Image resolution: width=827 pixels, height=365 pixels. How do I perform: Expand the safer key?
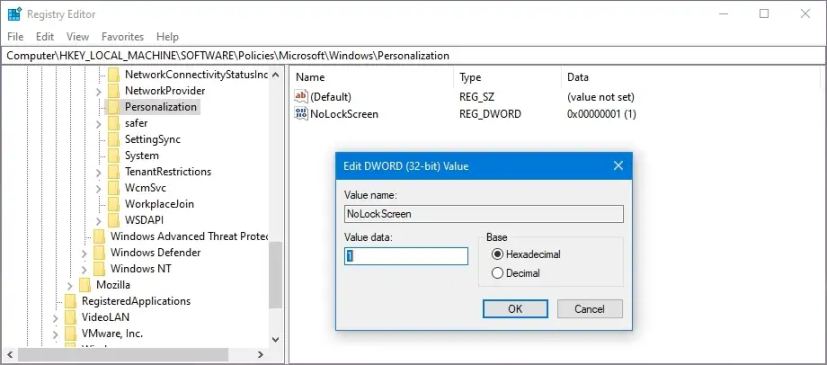(x=99, y=123)
